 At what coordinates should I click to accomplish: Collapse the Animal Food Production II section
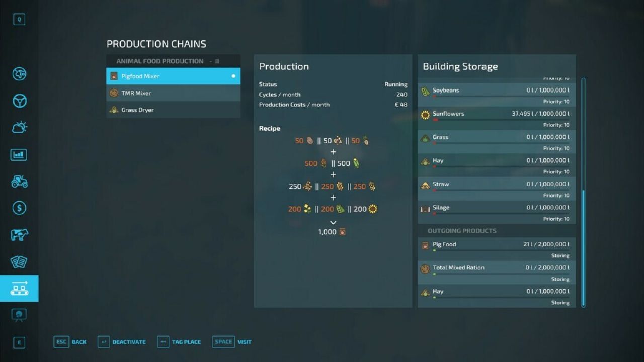173,61
